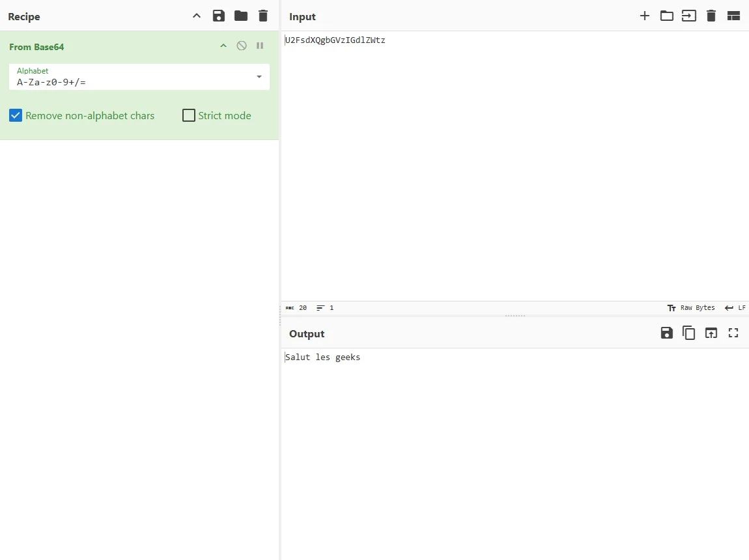Set breakpoint on From Base64 operation
The height and width of the screenshot is (560, 749).
tap(260, 46)
